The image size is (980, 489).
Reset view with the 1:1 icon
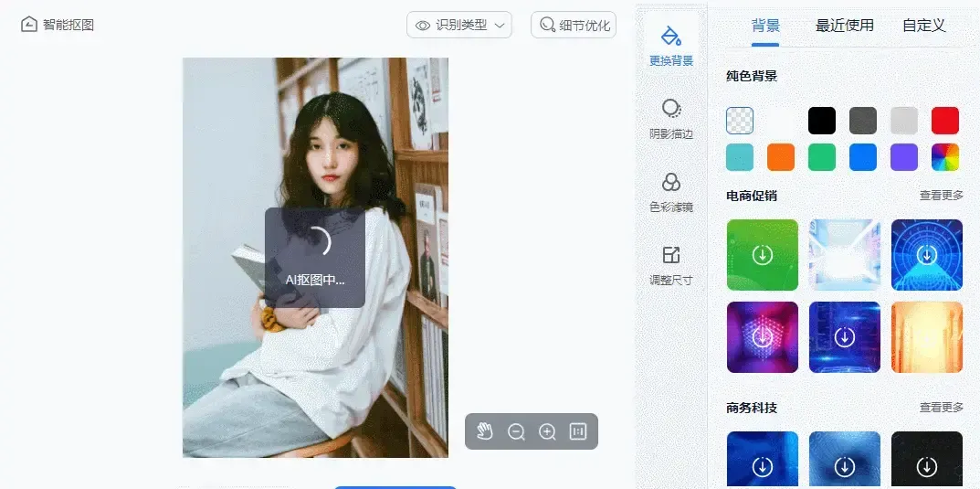(x=578, y=431)
